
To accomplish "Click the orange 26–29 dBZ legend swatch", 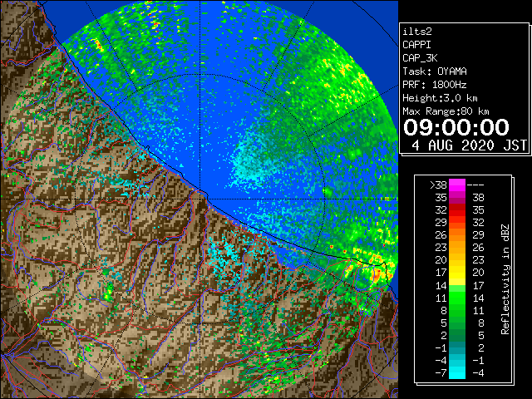I will pos(457,234).
